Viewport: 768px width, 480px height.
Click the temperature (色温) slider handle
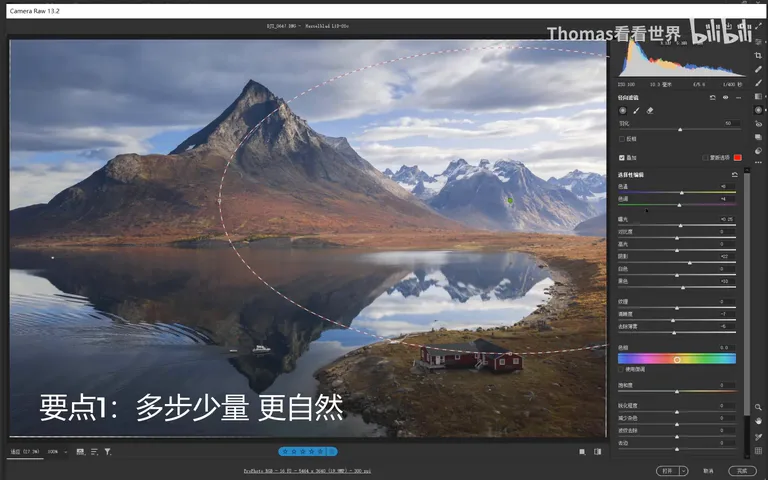(681, 192)
